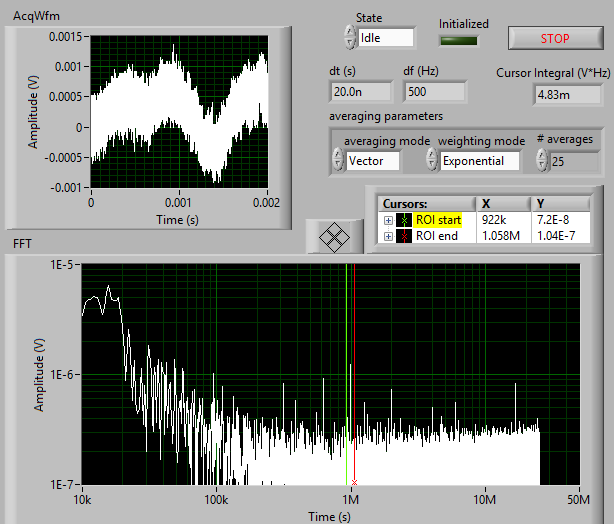Click the # averages stepper arrows

click(x=543, y=160)
